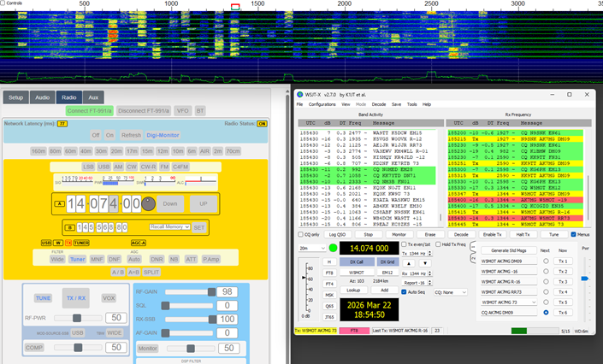Open the 20m band dropdown
The width and height of the screenshot is (603, 364).
pos(310,248)
